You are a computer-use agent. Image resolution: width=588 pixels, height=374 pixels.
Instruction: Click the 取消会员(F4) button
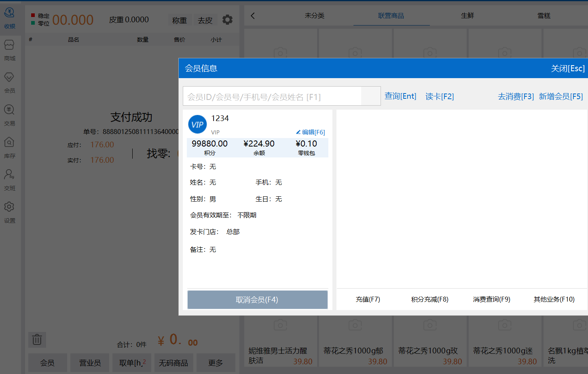pos(257,300)
